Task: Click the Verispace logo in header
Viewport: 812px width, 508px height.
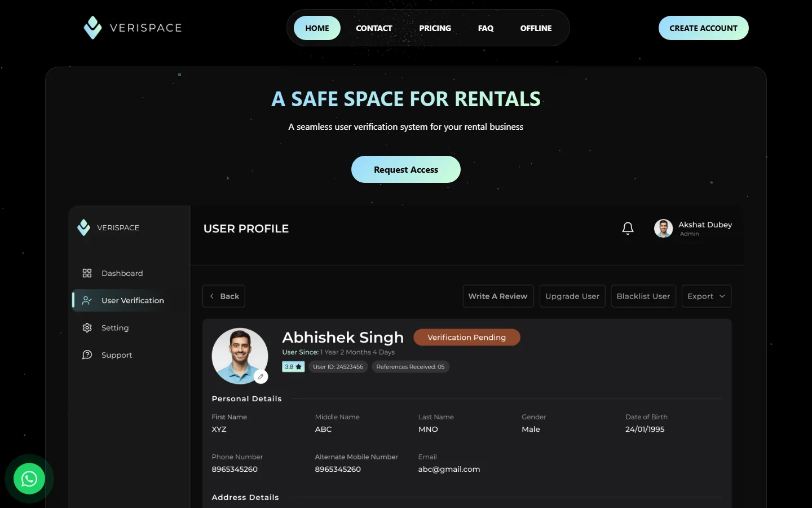Action: (133, 28)
